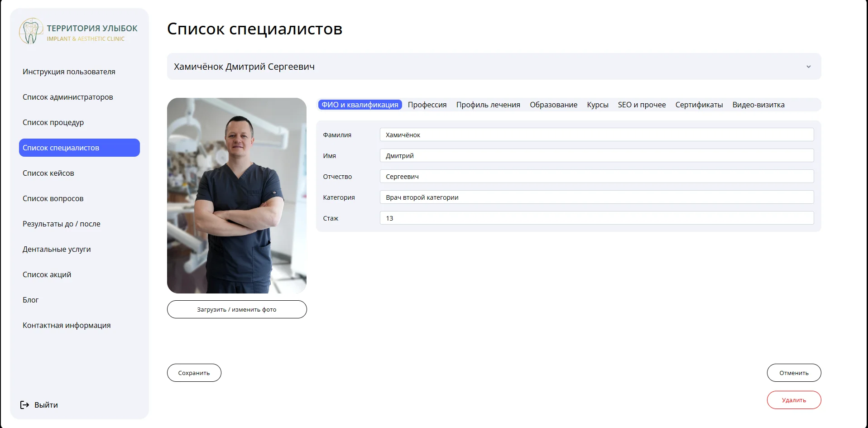
Task: Click the Отчество field with Сергеевич
Action: pyautogui.click(x=596, y=176)
